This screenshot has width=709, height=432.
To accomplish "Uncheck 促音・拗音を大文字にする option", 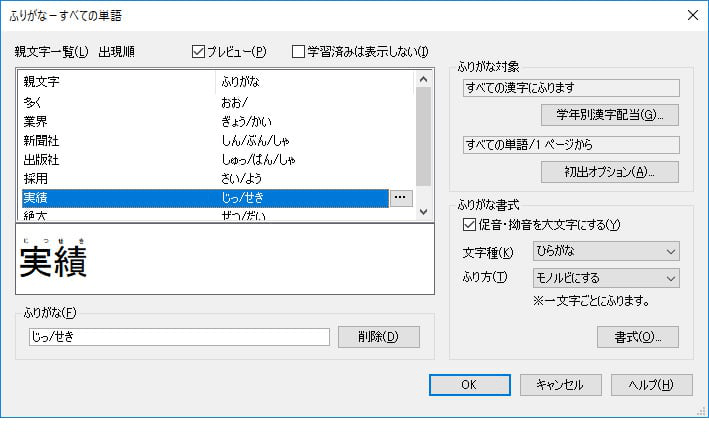I will point(471,224).
